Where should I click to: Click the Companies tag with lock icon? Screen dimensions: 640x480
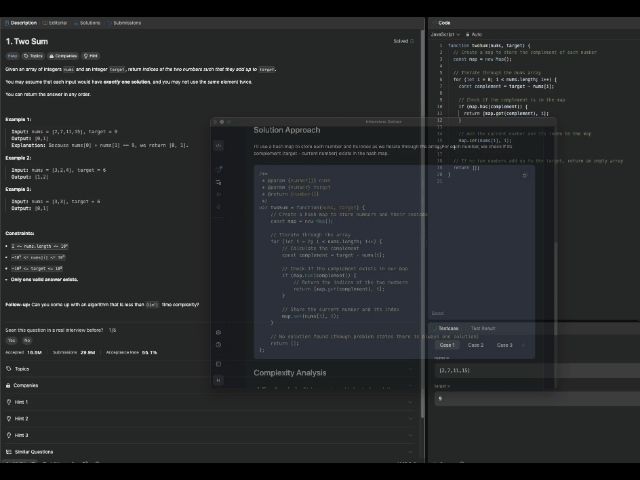(x=65, y=56)
